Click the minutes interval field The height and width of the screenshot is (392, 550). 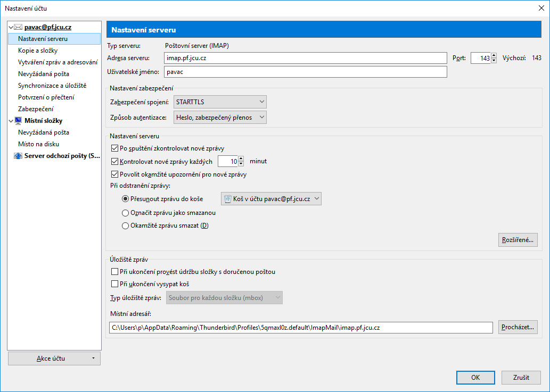tap(228, 162)
